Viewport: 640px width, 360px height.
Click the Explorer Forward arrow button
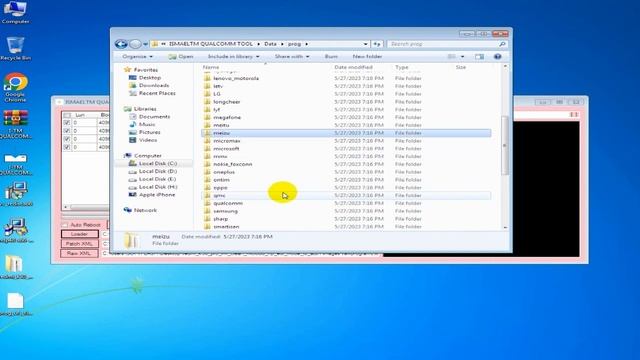click(135, 44)
